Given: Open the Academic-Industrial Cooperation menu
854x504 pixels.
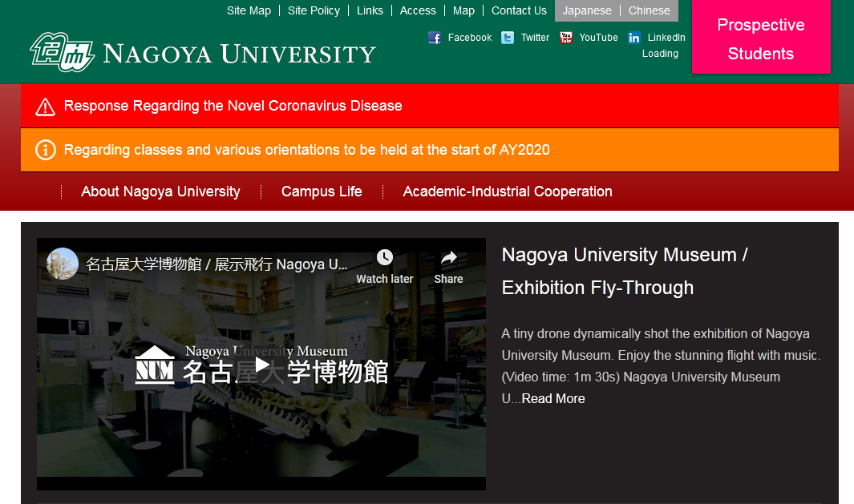Looking at the screenshot, I should (x=508, y=192).
